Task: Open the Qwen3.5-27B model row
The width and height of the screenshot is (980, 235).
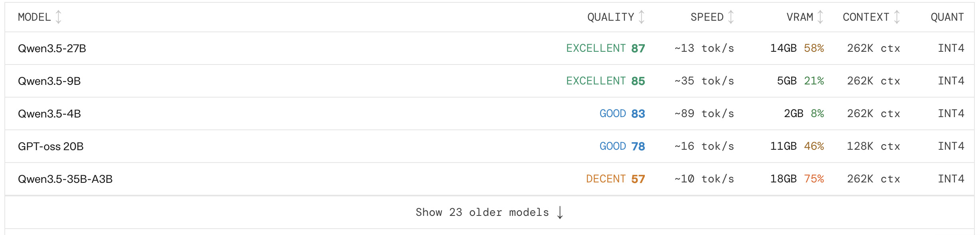Action: coord(490,48)
